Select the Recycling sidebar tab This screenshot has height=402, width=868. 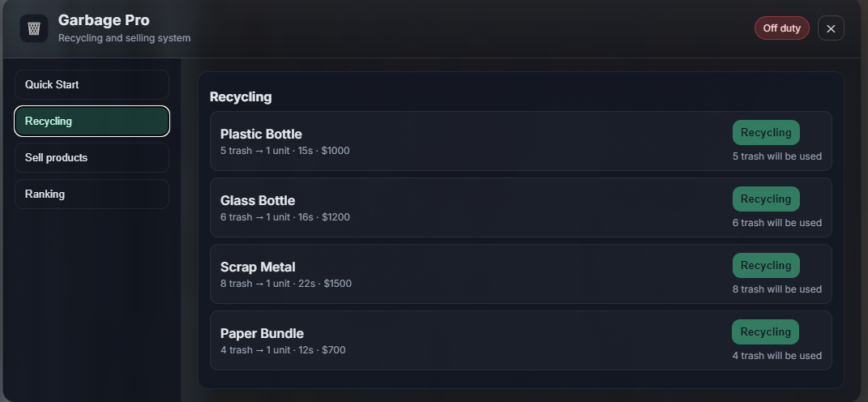tap(92, 122)
